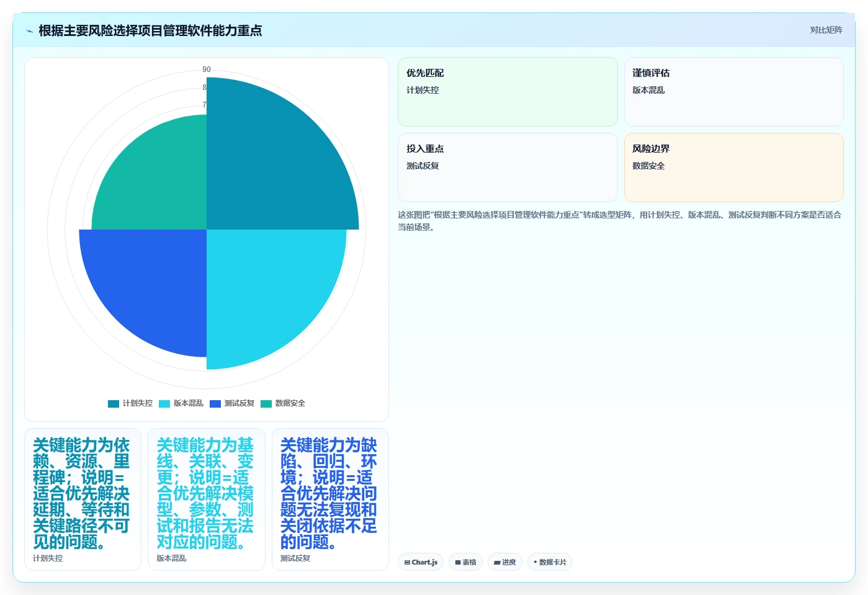Image resolution: width=868 pixels, height=595 pixels.
Task: Click the card 关键能力为基线、关联、变更
Action: point(207,499)
